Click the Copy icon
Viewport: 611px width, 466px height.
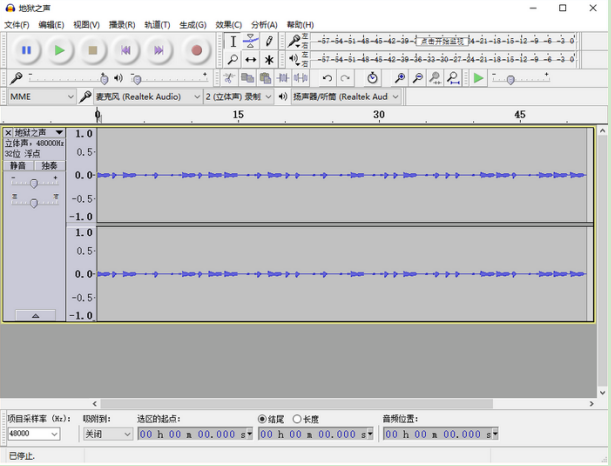247,78
